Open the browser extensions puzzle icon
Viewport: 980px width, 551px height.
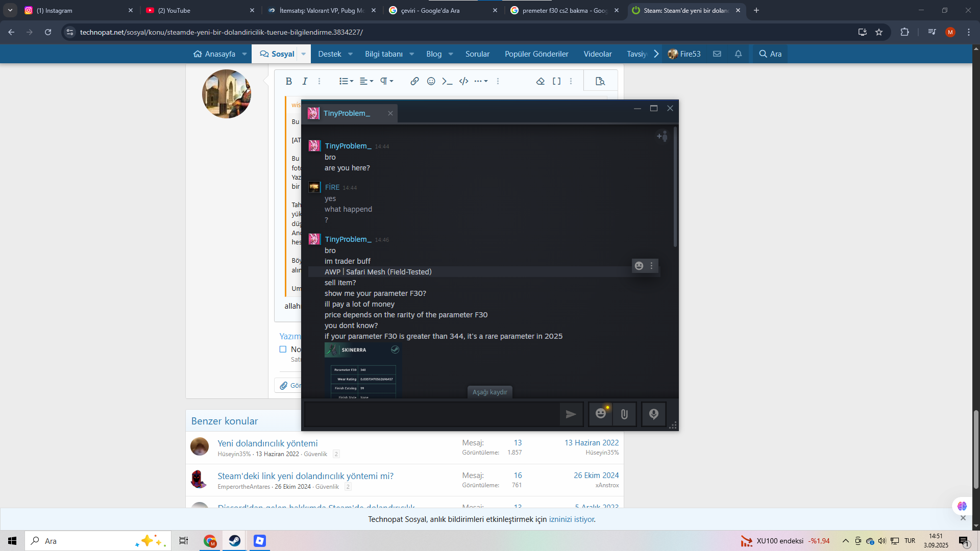click(904, 32)
